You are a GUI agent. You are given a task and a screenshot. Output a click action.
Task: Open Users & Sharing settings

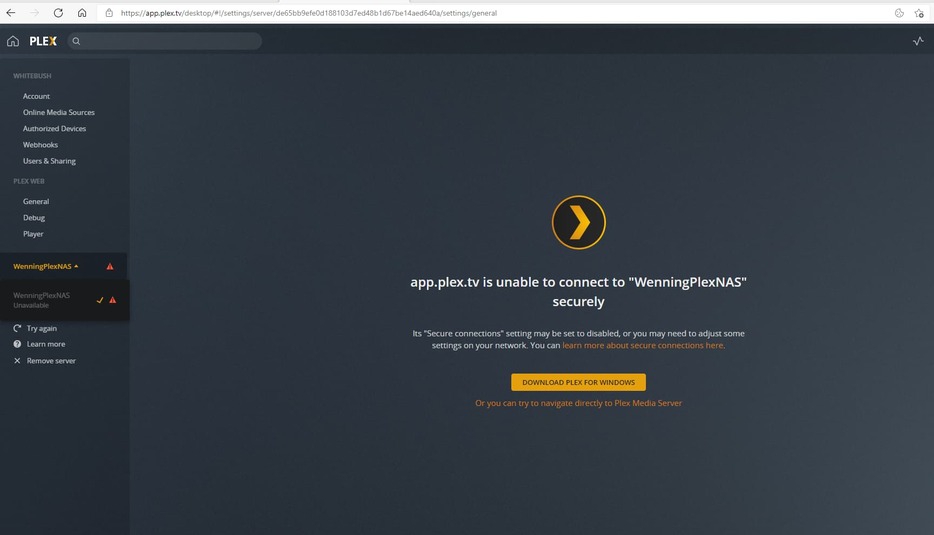tap(49, 161)
